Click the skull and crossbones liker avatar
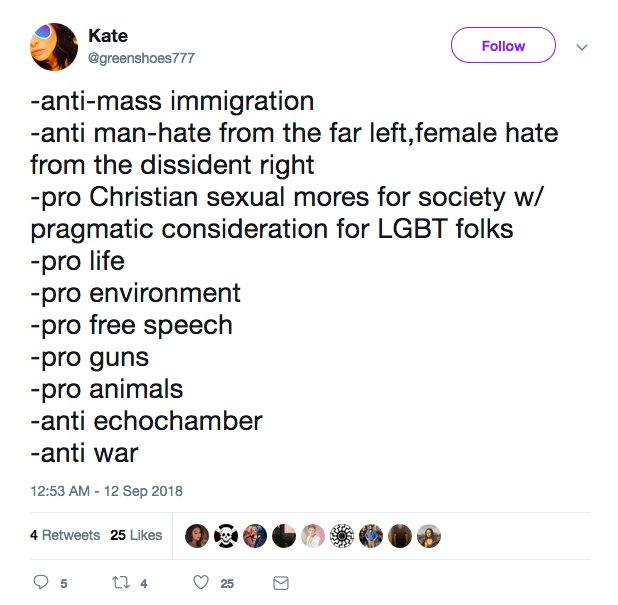 226,536
